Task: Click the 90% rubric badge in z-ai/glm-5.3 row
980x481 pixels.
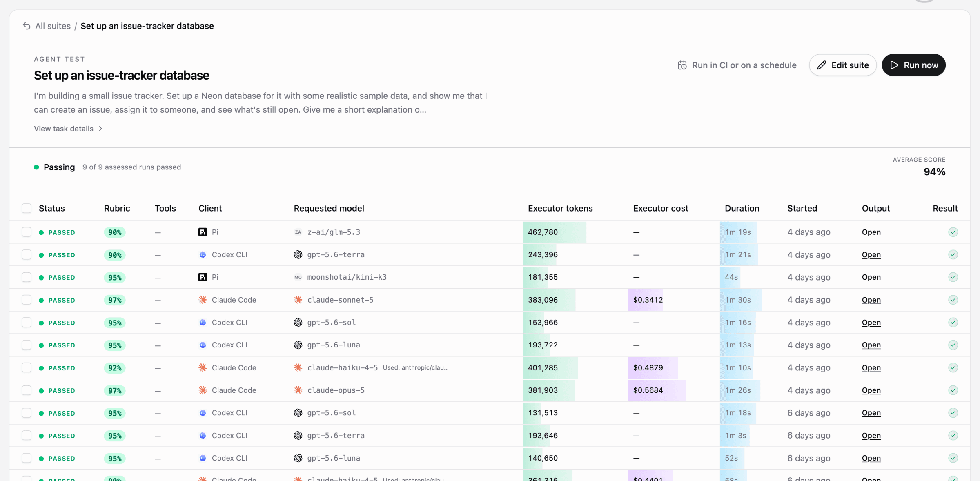Action: coord(115,232)
